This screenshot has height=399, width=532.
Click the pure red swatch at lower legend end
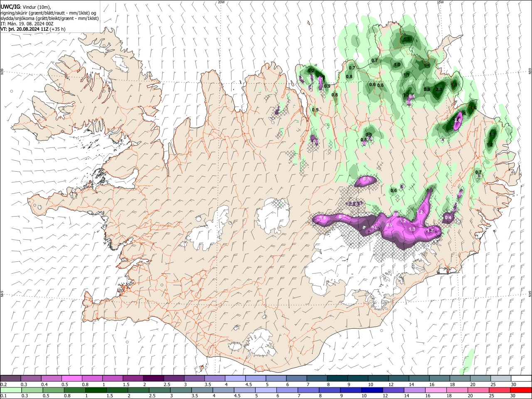tap(520, 390)
